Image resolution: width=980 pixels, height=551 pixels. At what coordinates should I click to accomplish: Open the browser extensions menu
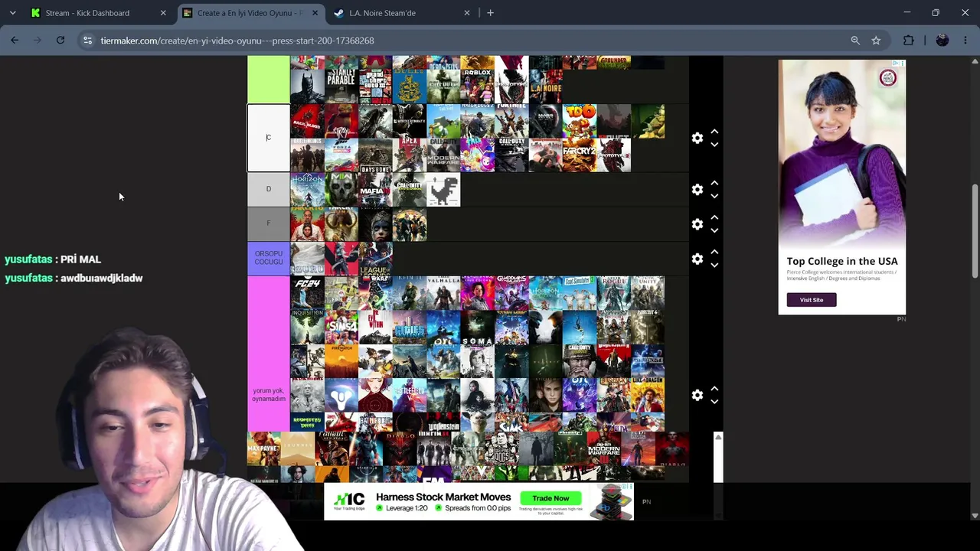coord(909,41)
